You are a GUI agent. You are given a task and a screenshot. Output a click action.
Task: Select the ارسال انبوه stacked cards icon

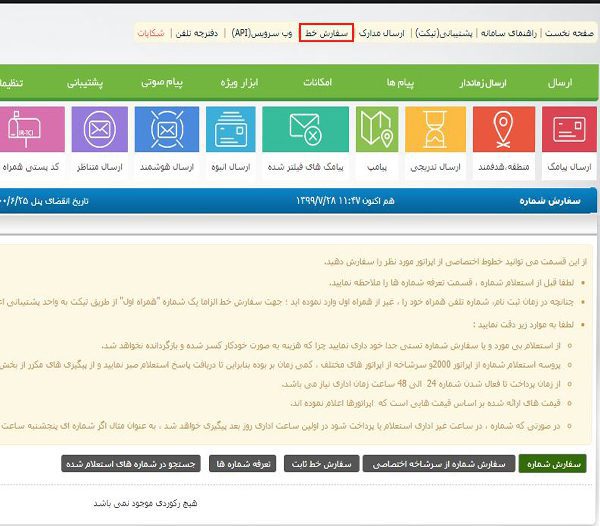point(230,129)
